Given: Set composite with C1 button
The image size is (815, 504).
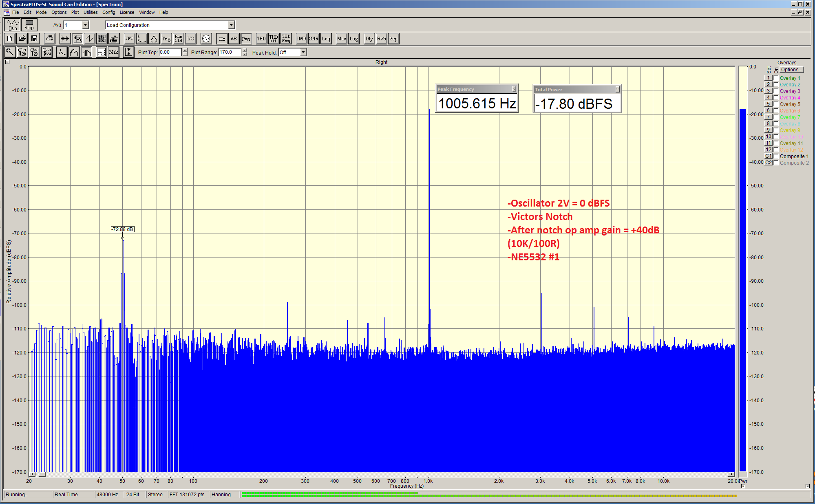Looking at the screenshot, I should coord(768,156).
